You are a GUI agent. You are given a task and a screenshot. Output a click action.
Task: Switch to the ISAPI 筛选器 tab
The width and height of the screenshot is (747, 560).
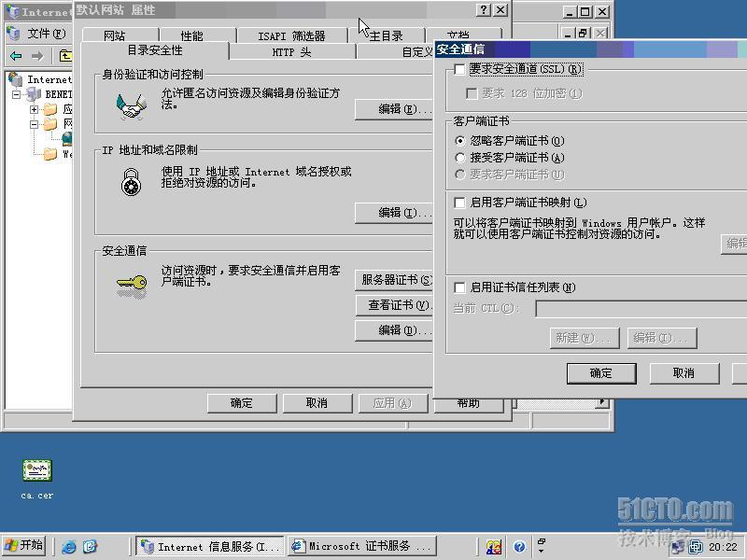point(291,35)
